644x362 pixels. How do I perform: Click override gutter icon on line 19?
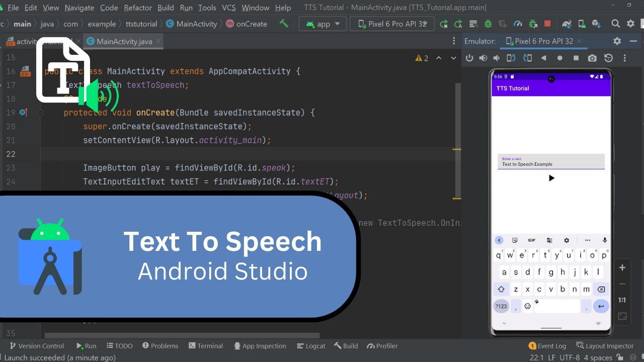[x=23, y=112]
